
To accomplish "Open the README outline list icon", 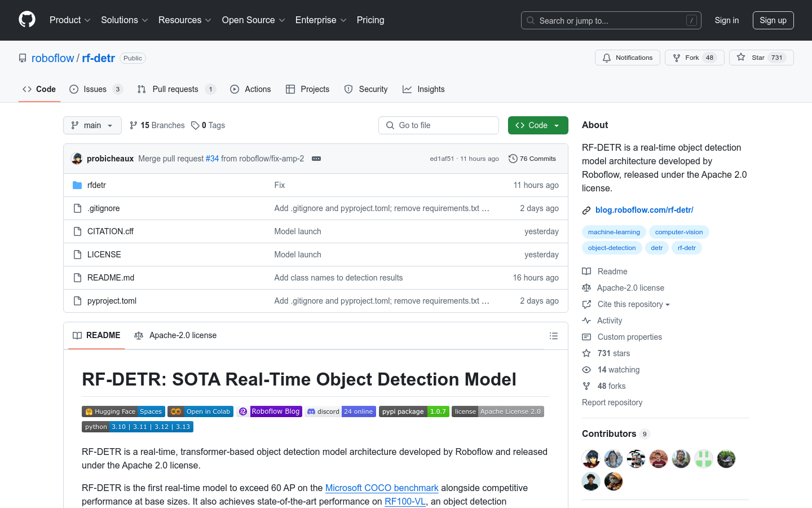I will (x=553, y=336).
